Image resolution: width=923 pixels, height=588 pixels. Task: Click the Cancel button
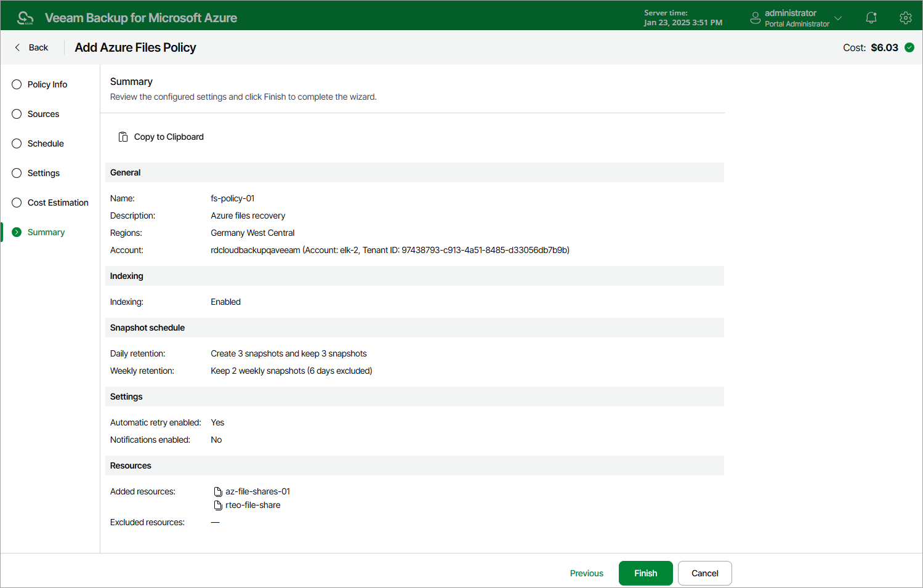coord(705,573)
